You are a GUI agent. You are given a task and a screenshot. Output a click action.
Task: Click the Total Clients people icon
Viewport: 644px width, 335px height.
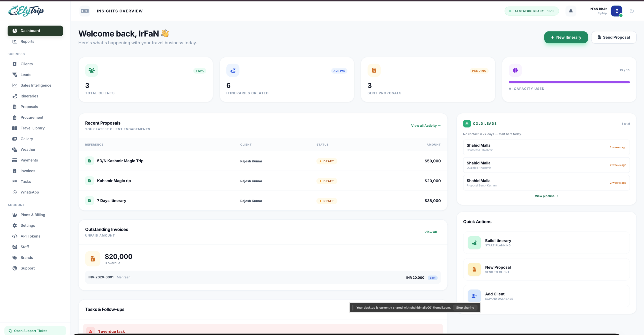click(x=92, y=70)
